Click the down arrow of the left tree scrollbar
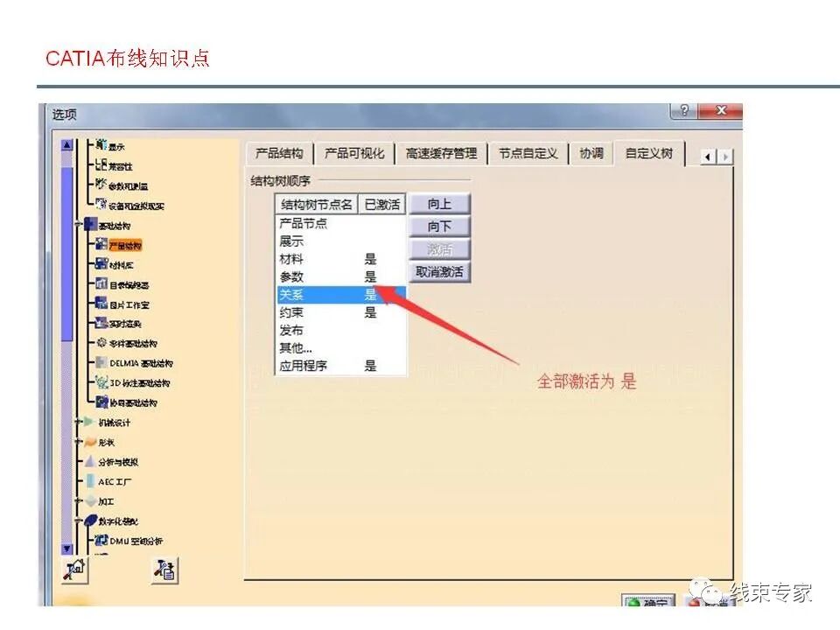The image size is (840, 630). point(66,548)
